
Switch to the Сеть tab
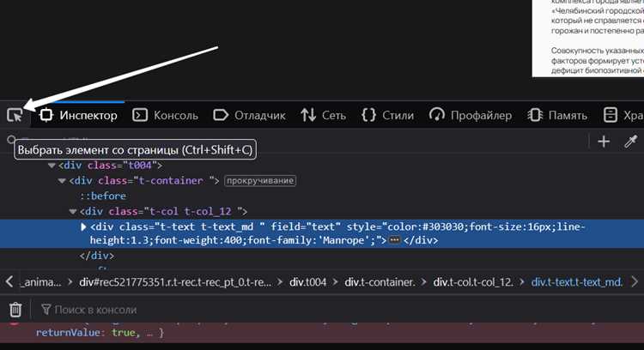point(323,115)
